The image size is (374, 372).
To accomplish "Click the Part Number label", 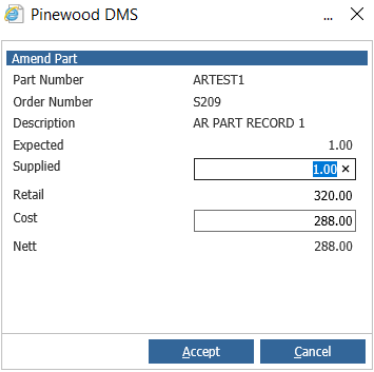I will [x=48, y=80].
